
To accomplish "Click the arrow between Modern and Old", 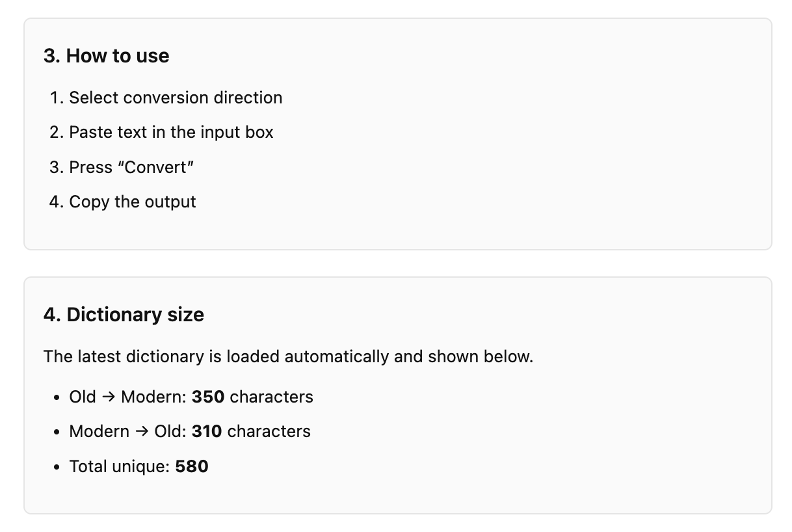I will click(x=142, y=432).
